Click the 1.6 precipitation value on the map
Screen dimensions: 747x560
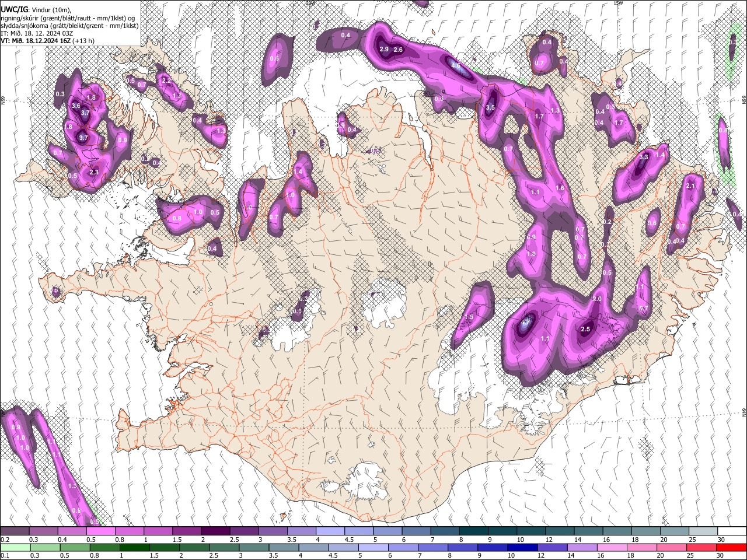point(560,188)
